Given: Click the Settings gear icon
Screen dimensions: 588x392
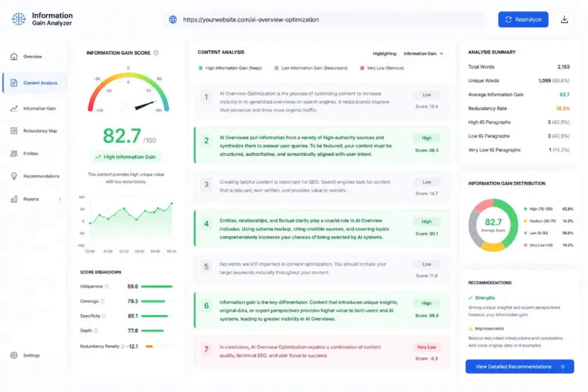Looking at the screenshot, I should [14, 355].
